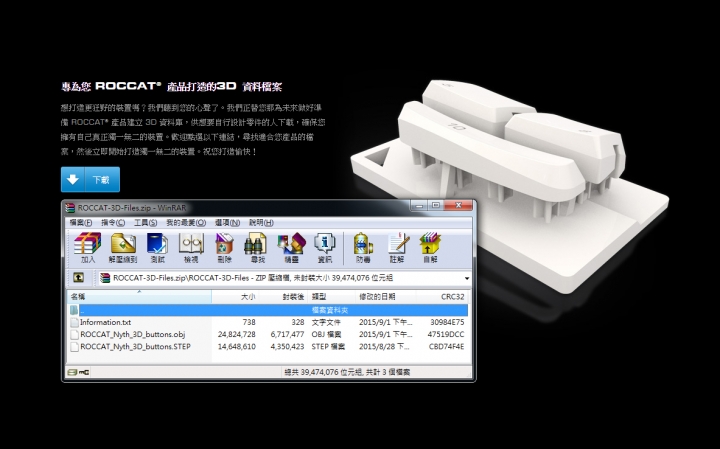Click the up-one-level folder icon
Screen dimensions: 720x449
pos(79,278)
